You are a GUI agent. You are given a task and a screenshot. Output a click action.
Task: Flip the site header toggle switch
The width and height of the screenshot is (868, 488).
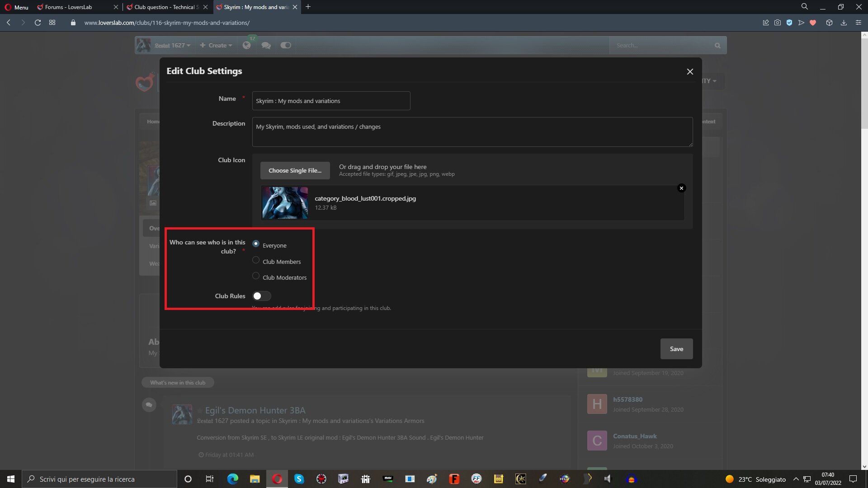(286, 45)
